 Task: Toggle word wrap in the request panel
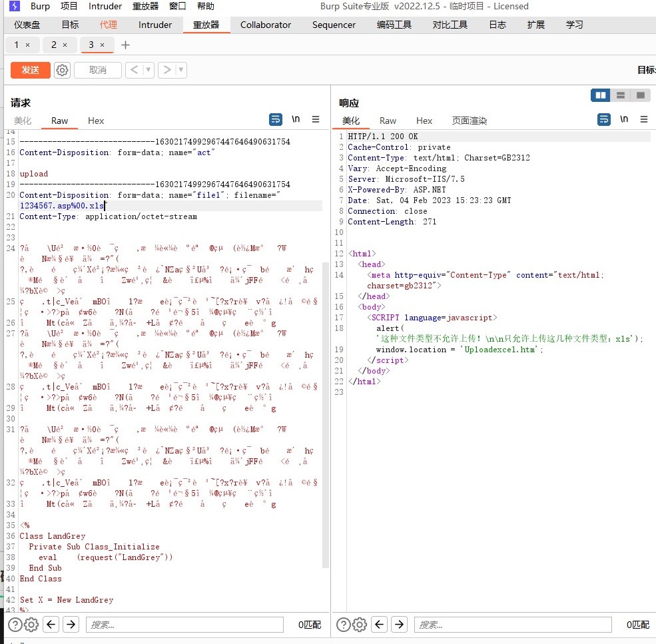pyautogui.click(x=275, y=120)
